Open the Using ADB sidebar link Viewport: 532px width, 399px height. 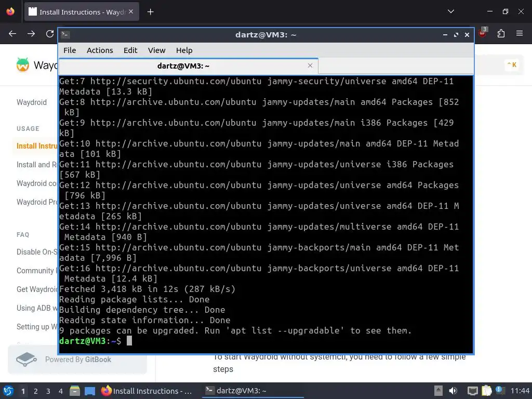[x=37, y=308]
